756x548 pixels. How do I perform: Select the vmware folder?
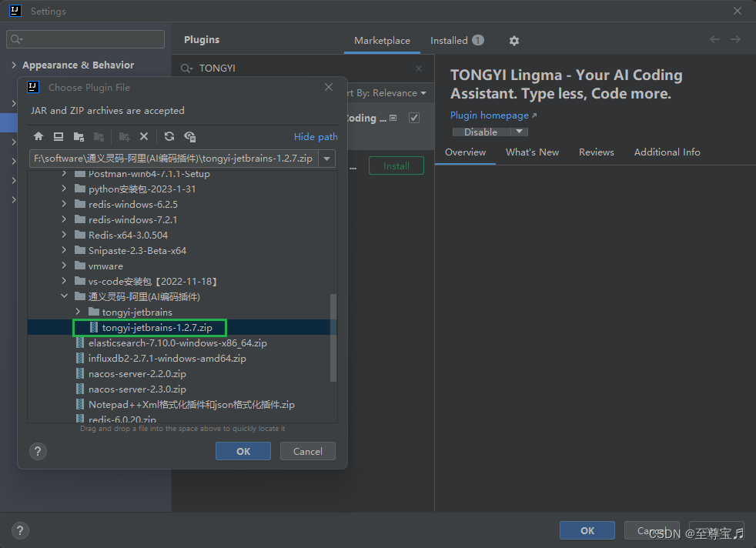click(105, 266)
